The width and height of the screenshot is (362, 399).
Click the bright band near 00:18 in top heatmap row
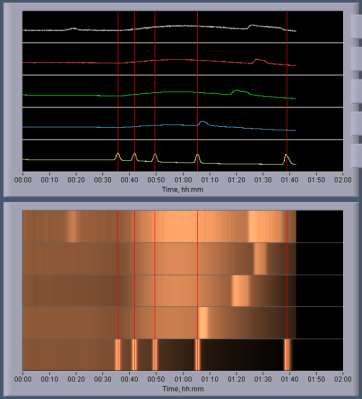(x=73, y=227)
